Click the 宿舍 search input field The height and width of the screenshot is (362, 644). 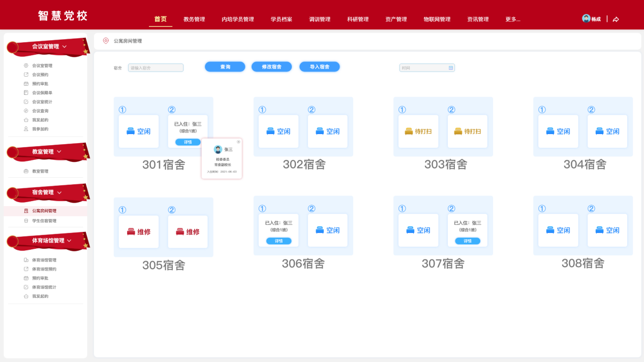pos(156,68)
